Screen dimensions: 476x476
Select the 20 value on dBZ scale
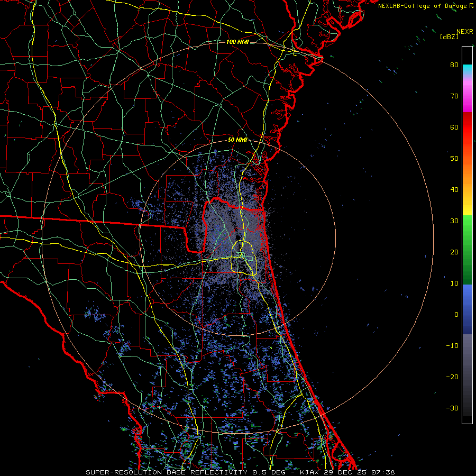[x=454, y=252]
